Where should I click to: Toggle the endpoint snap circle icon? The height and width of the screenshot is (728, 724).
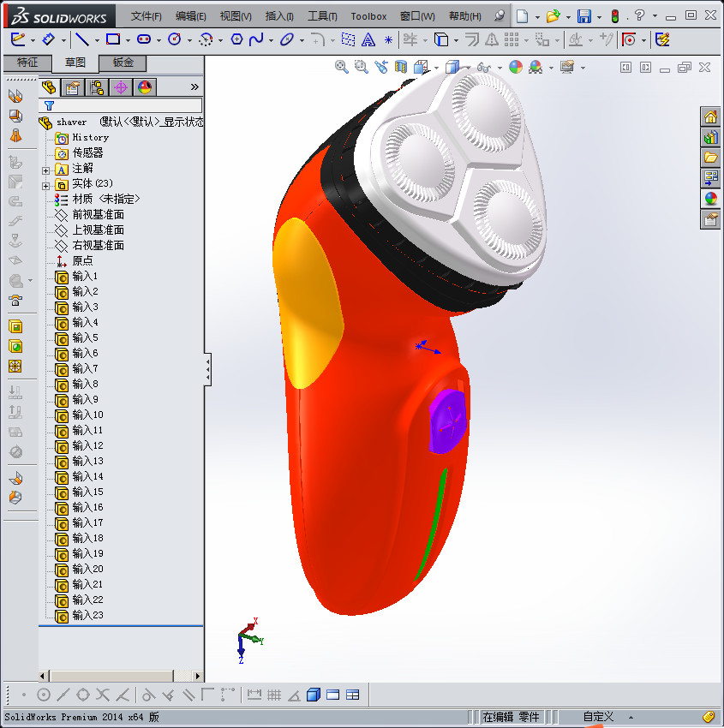pos(43,695)
